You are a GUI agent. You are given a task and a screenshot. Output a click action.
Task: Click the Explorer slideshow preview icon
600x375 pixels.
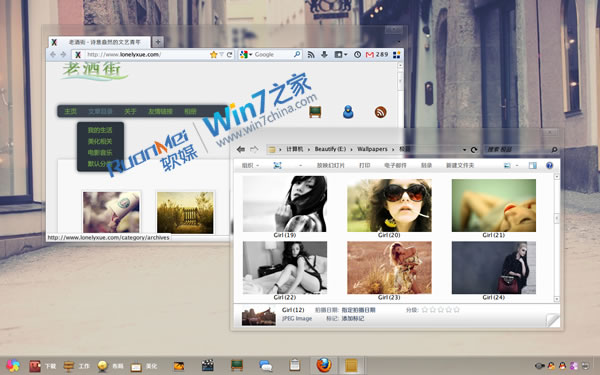(x=277, y=165)
